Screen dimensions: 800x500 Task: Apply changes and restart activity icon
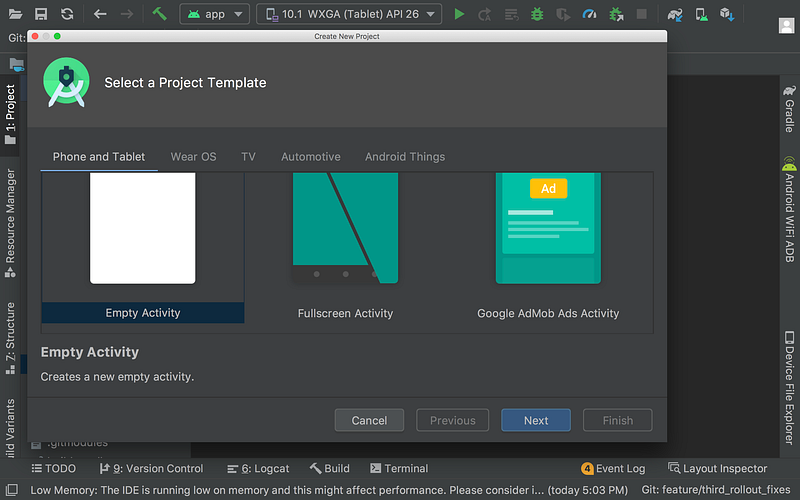point(485,14)
